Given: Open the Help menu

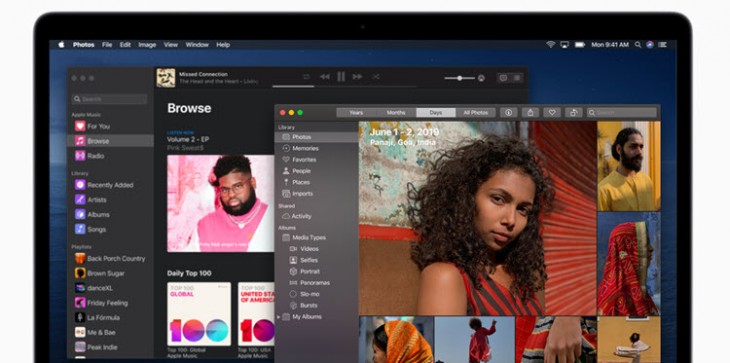Looking at the screenshot, I should click(x=223, y=45).
